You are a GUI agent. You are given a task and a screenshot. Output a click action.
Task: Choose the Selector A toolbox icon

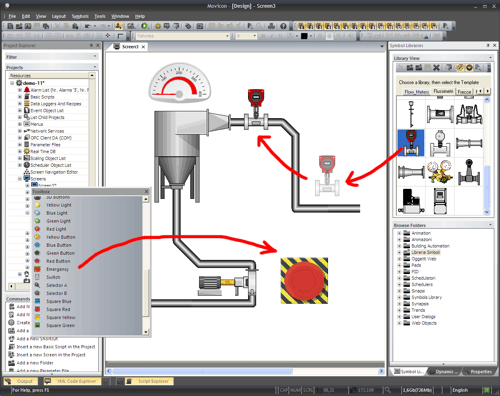coord(37,285)
